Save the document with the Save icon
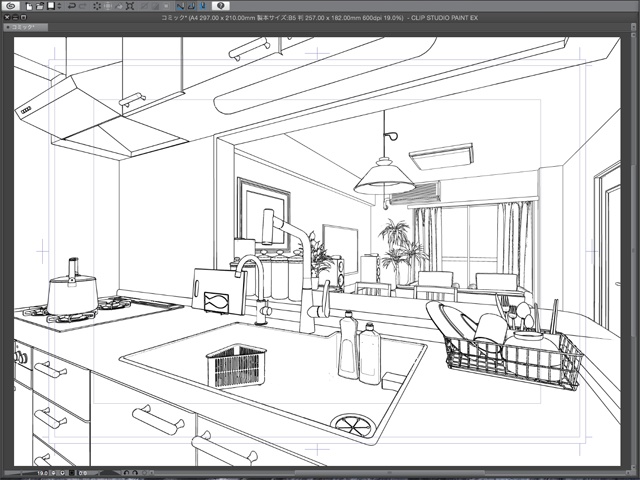The width and height of the screenshot is (640, 480). [51, 6]
